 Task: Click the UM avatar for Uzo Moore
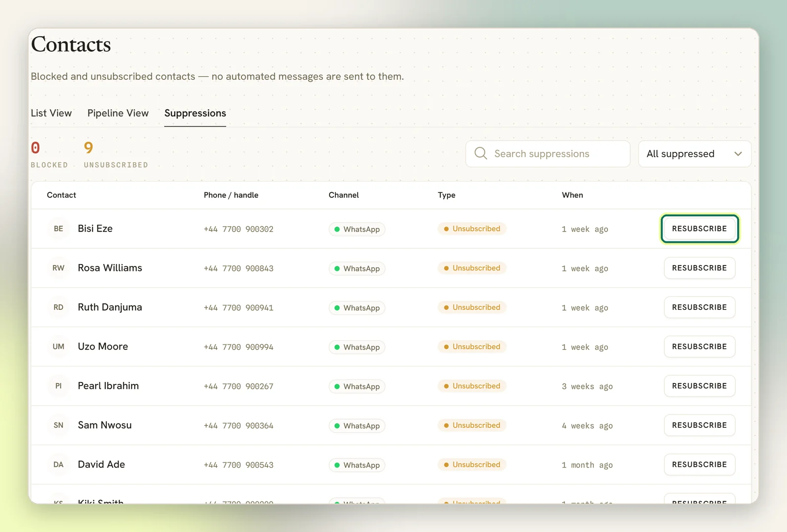pos(59,347)
